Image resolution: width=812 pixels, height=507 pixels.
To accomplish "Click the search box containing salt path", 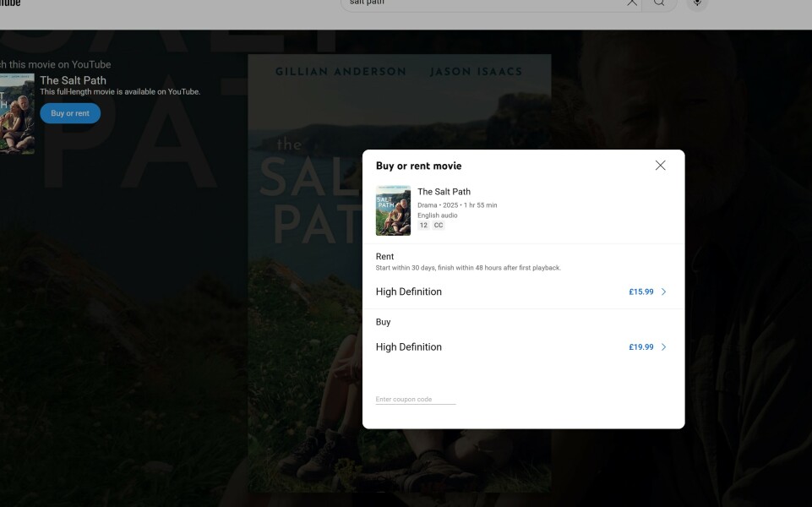I will (482, 3).
